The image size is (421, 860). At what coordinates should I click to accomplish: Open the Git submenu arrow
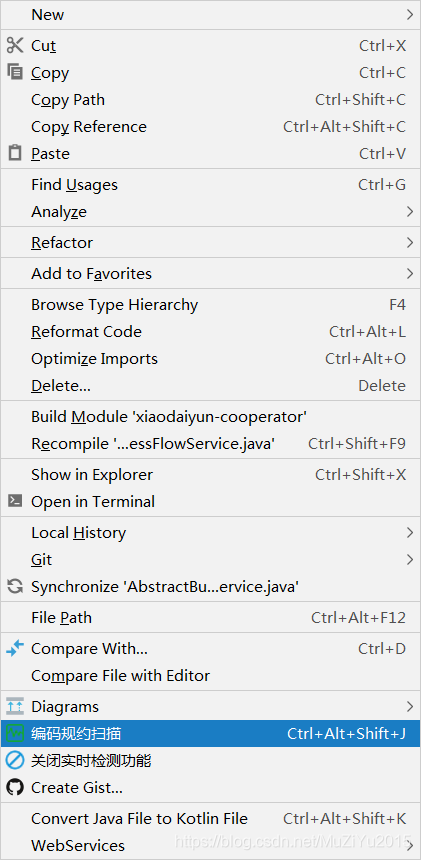(x=409, y=559)
